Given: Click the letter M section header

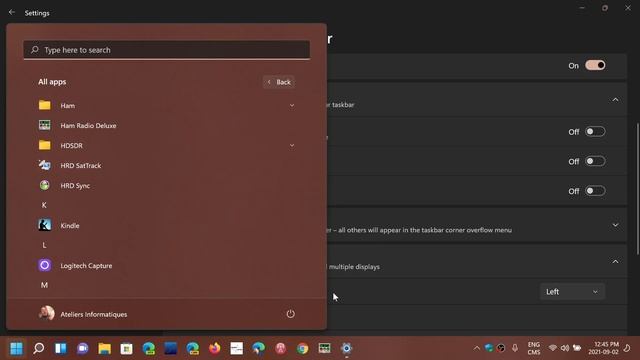Looking at the screenshot, I should pos(44,285).
